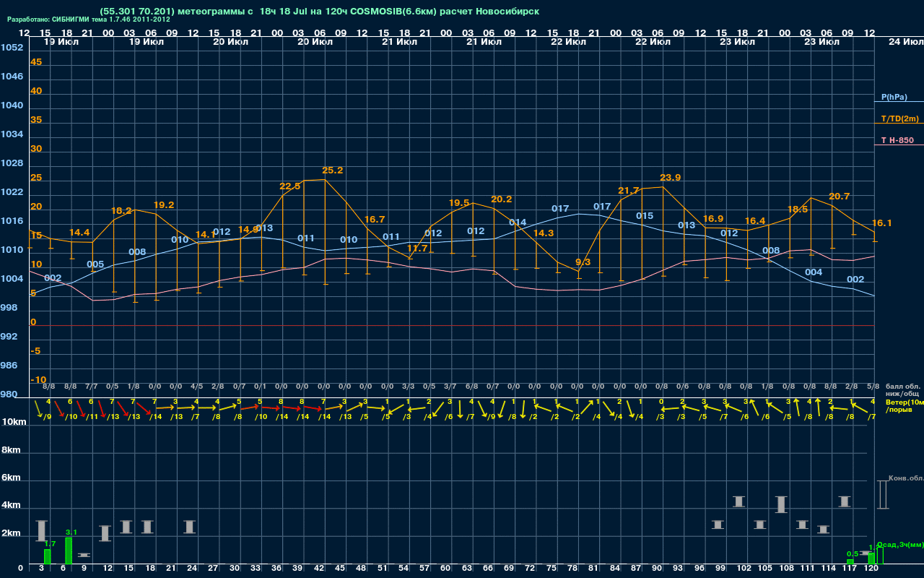
Task: Click the 16.9 temperature value
Action: 713,219
